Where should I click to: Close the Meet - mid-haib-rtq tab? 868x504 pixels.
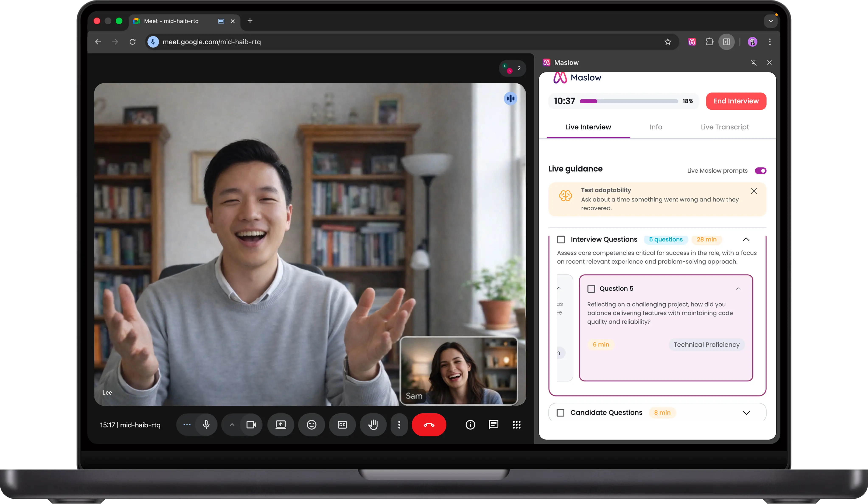[233, 21]
